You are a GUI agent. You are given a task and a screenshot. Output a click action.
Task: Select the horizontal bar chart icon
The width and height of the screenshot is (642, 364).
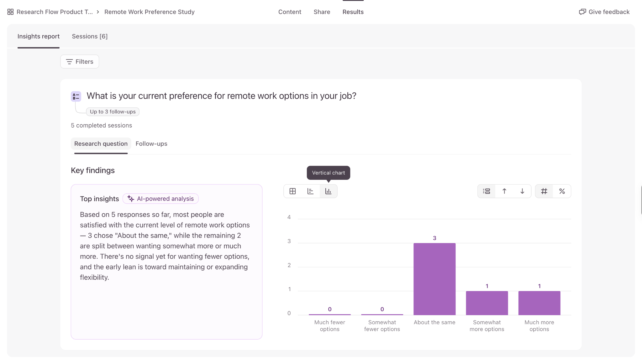coord(310,191)
